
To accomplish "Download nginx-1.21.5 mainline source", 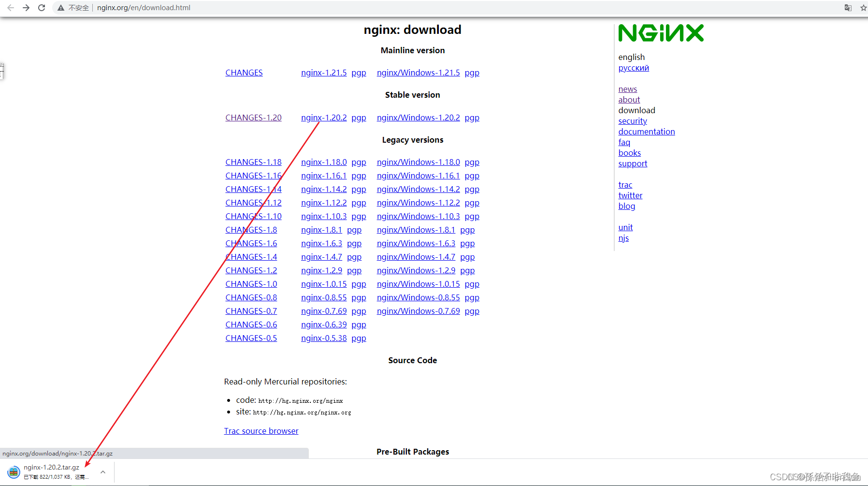I will 324,73.
